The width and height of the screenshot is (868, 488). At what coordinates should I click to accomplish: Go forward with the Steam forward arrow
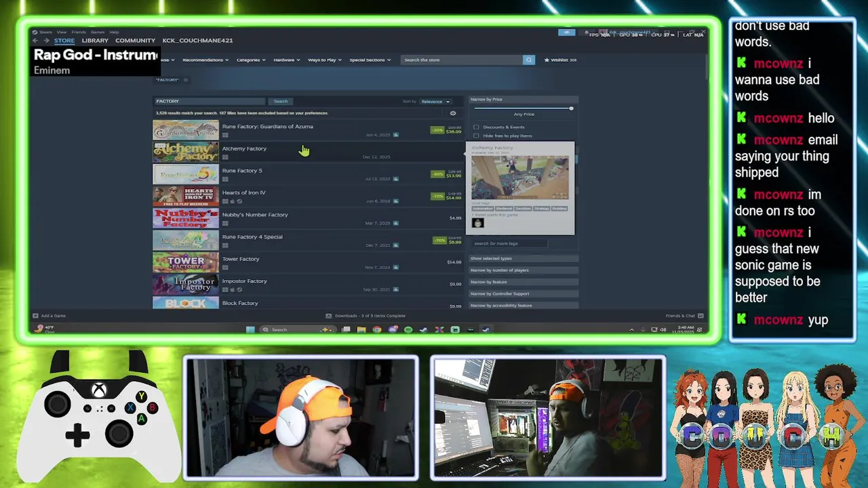(x=46, y=41)
